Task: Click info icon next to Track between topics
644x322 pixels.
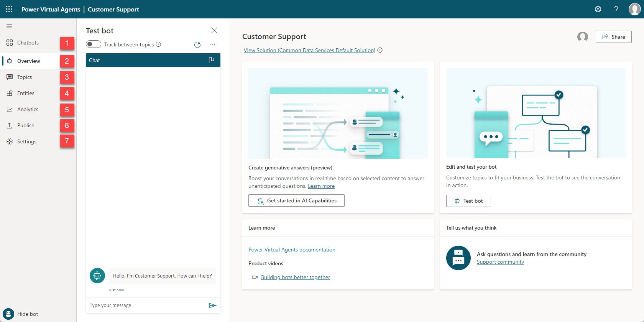Action: coord(158,44)
